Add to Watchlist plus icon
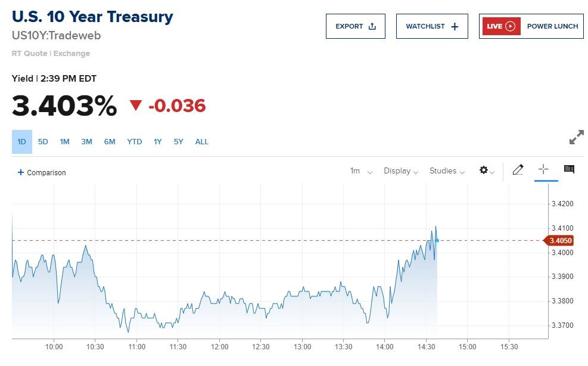The image size is (588, 366). click(x=455, y=26)
